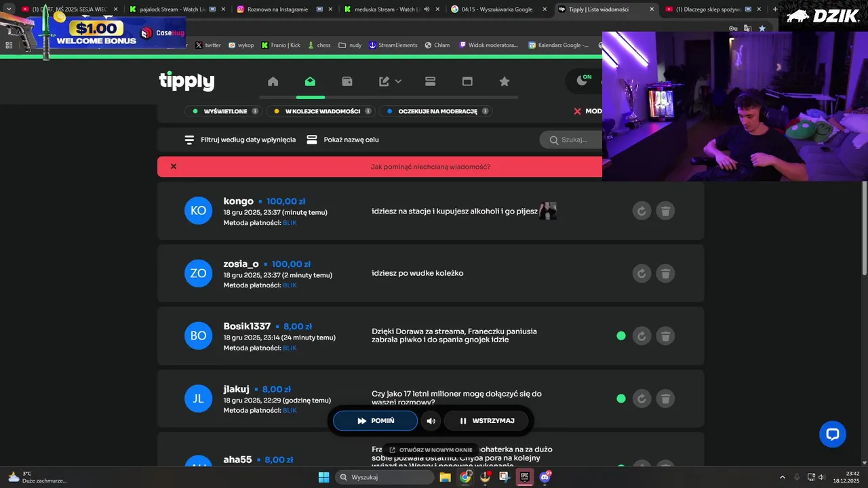Open the messages envelope icon in Tipply nav

(310, 81)
